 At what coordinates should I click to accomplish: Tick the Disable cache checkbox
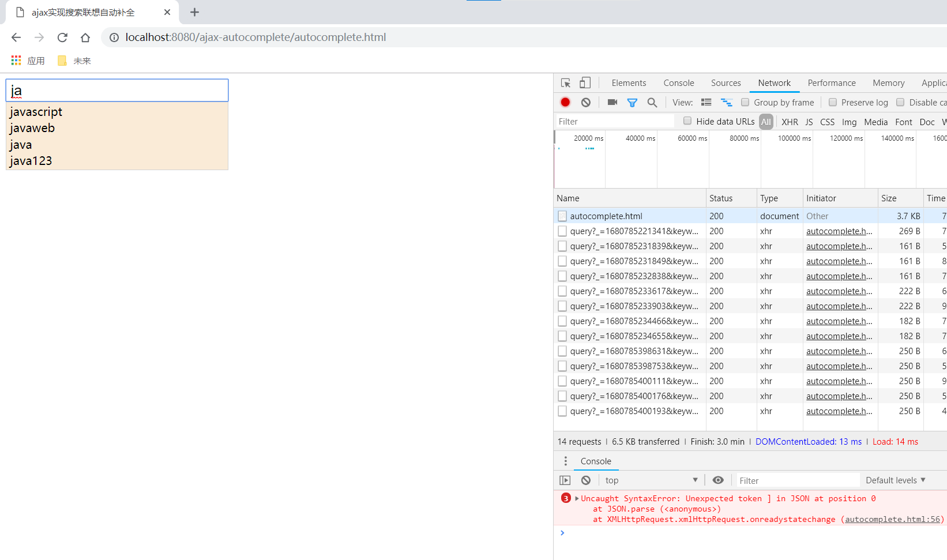(900, 102)
